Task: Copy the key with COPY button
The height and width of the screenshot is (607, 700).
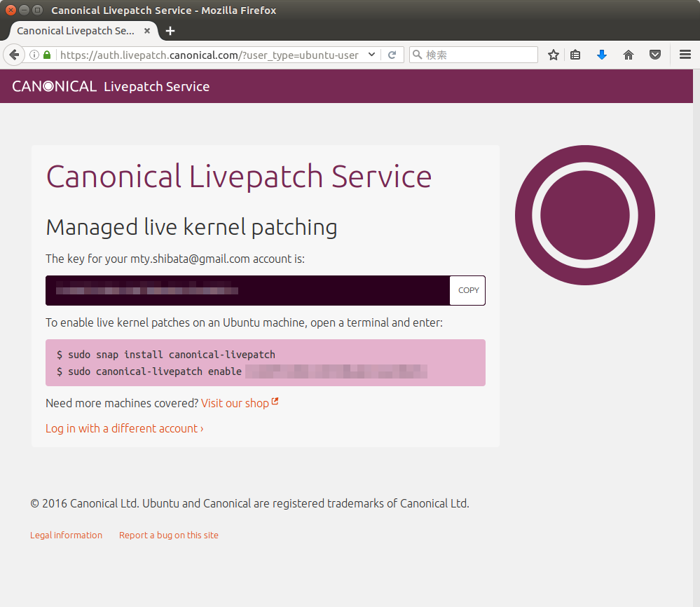Action: click(x=468, y=290)
